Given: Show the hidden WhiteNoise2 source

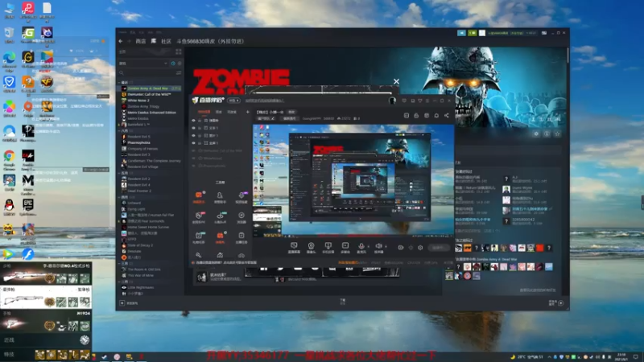Looking at the screenshot, I should point(193,158).
